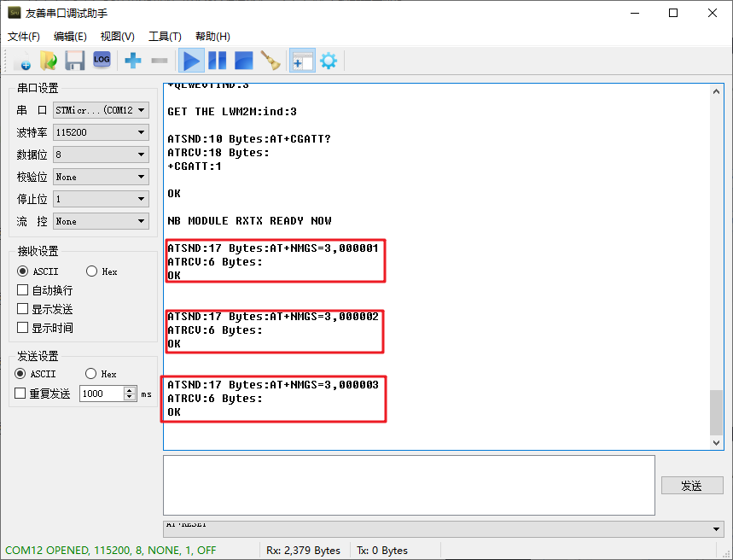
Task: Click the Rx: 2,379 Bytes counter
Action: (304, 550)
